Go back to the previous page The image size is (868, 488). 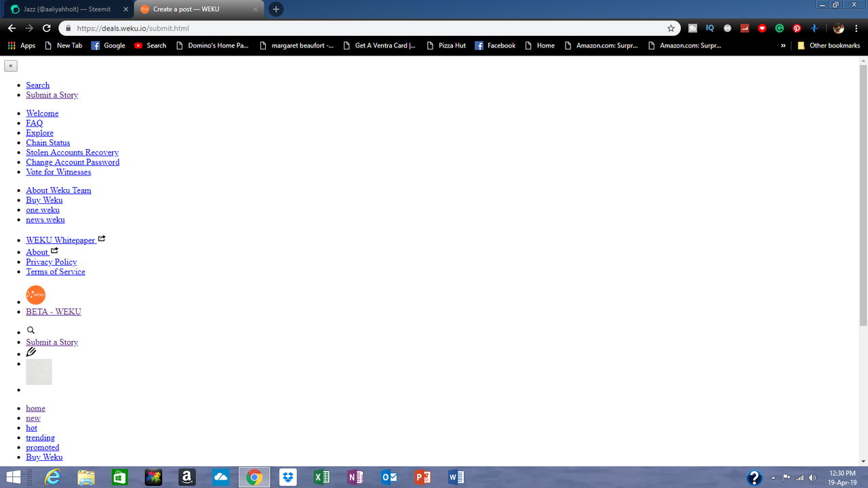click(12, 28)
